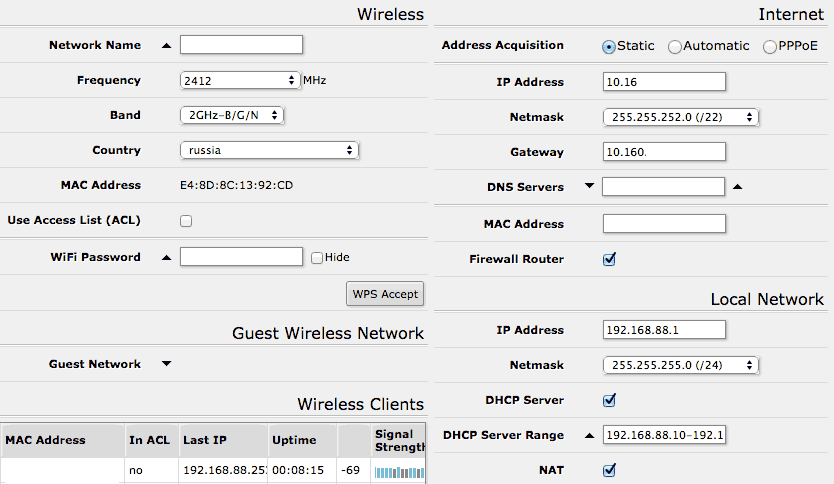Viewport: 834px width, 484px height.
Task: Disable the DHCP Server checkbox
Action: [610, 400]
